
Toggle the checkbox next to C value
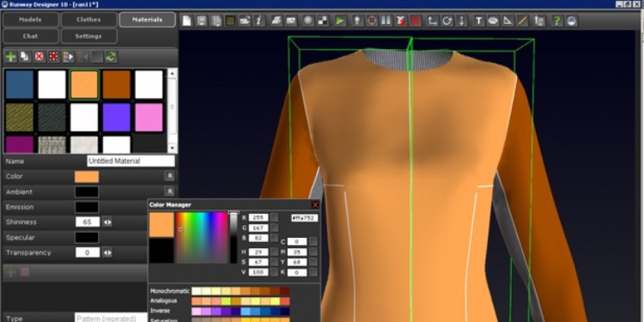(313, 241)
